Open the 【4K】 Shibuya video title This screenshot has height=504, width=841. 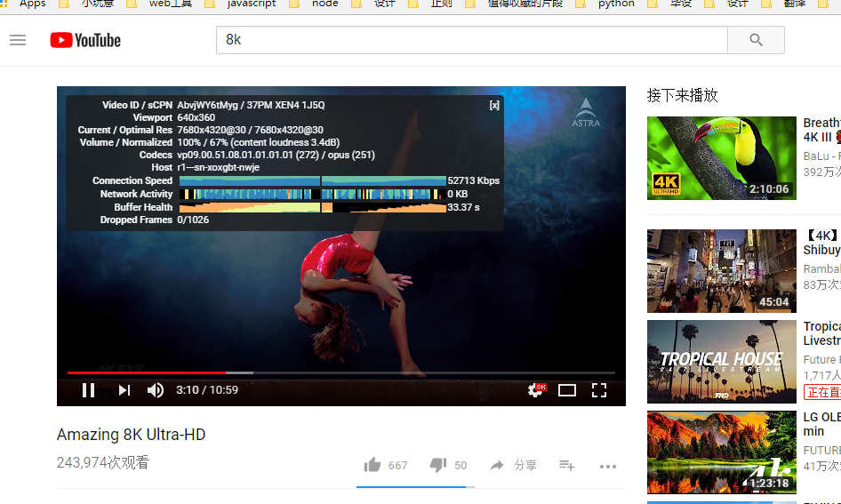(821, 243)
